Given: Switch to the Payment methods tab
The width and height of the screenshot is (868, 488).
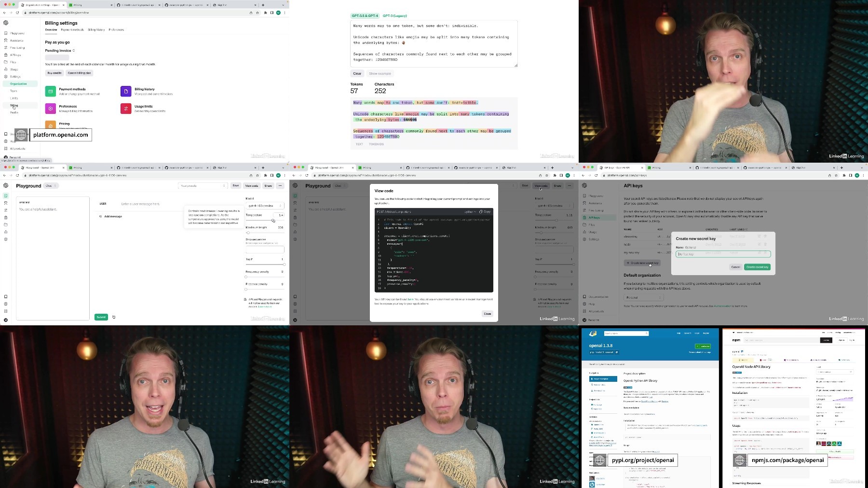Looking at the screenshot, I should click(72, 30).
